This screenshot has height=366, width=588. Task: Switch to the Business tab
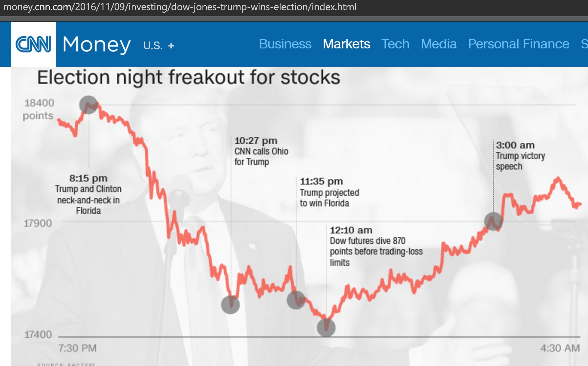coord(285,44)
